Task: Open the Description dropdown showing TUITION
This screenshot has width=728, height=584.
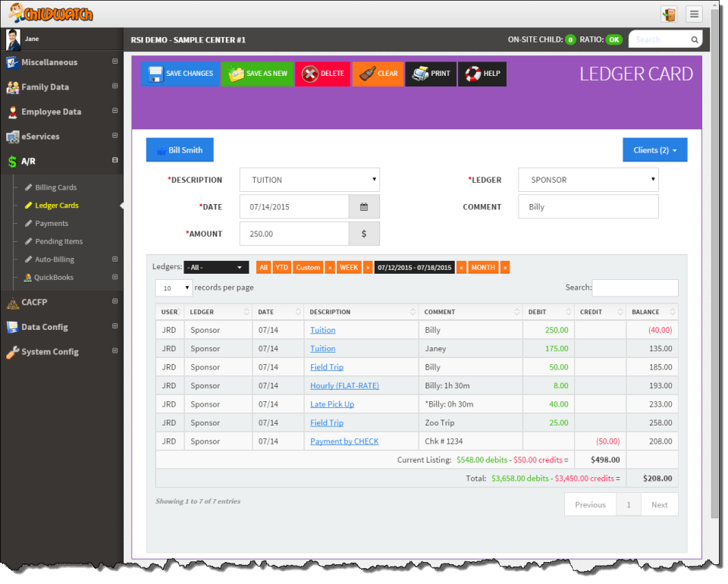Action: tap(309, 180)
